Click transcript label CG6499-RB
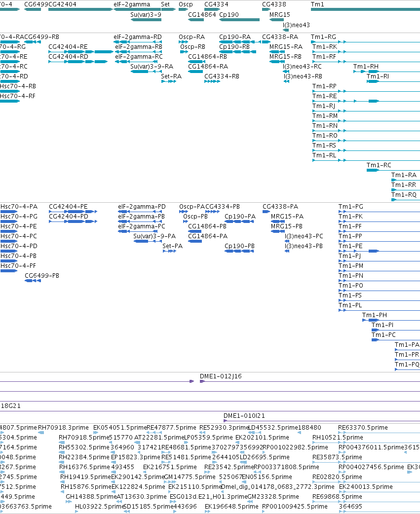 pos(41,37)
